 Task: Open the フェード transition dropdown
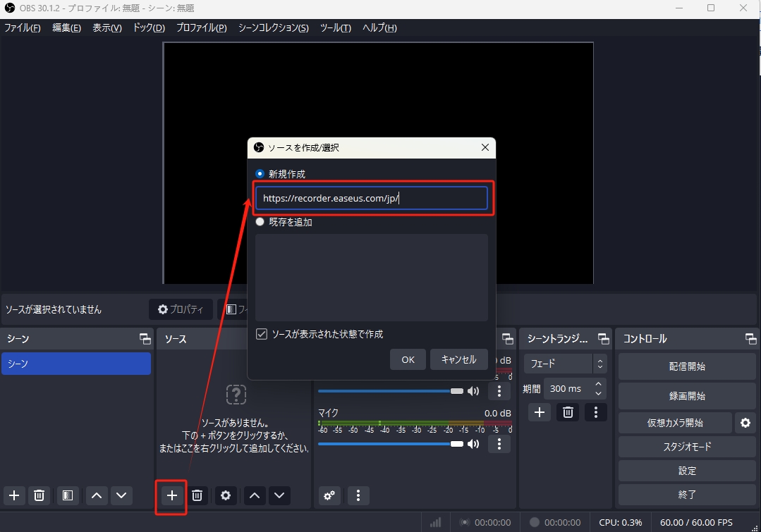point(561,363)
